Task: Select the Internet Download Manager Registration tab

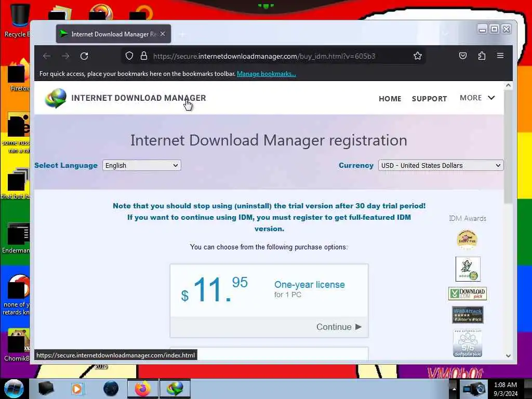Action: pyautogui.click(x=113, y=34)
